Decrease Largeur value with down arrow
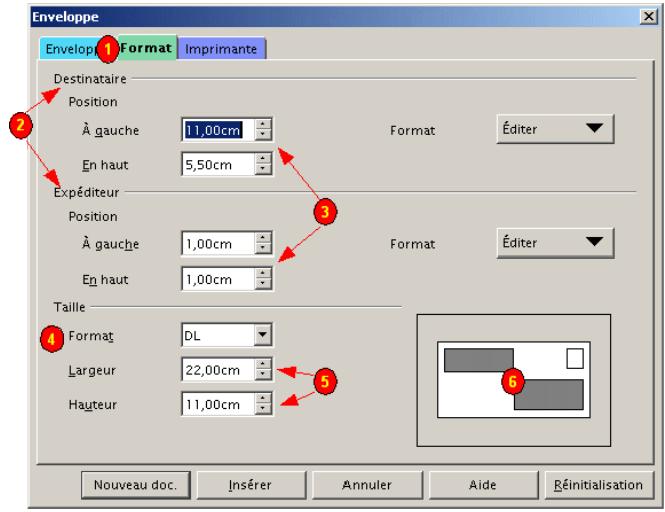Screen dimensions: 665x512 tap(263, 375)
